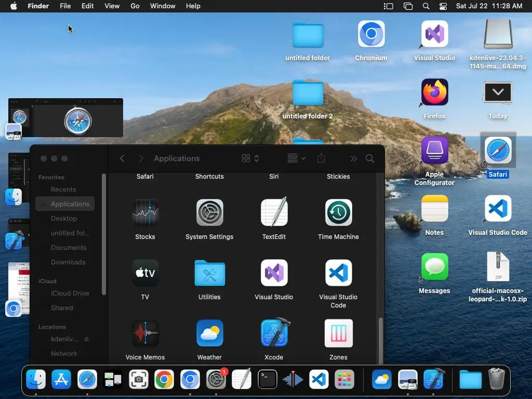Screen dimensions: 532x399
Task: Open the Help menu
Action: point(193,6)
